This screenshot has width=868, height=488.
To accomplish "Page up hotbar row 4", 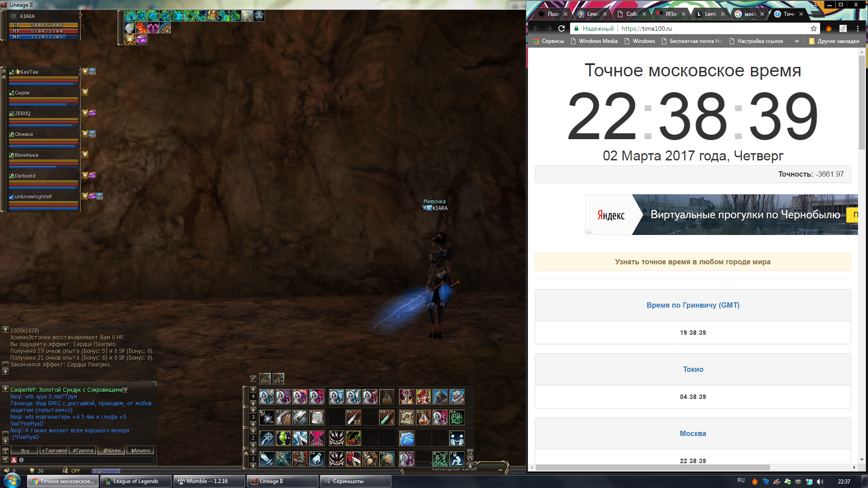I will tap(253, 389).
